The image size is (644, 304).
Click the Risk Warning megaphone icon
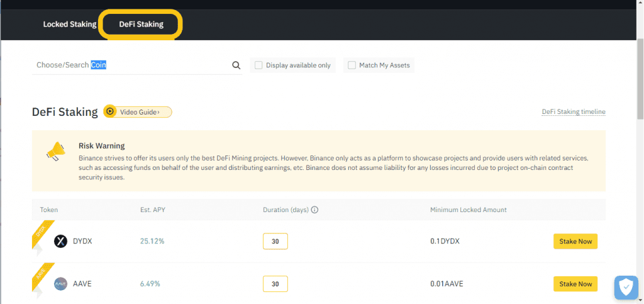click(x=55, y=151)
